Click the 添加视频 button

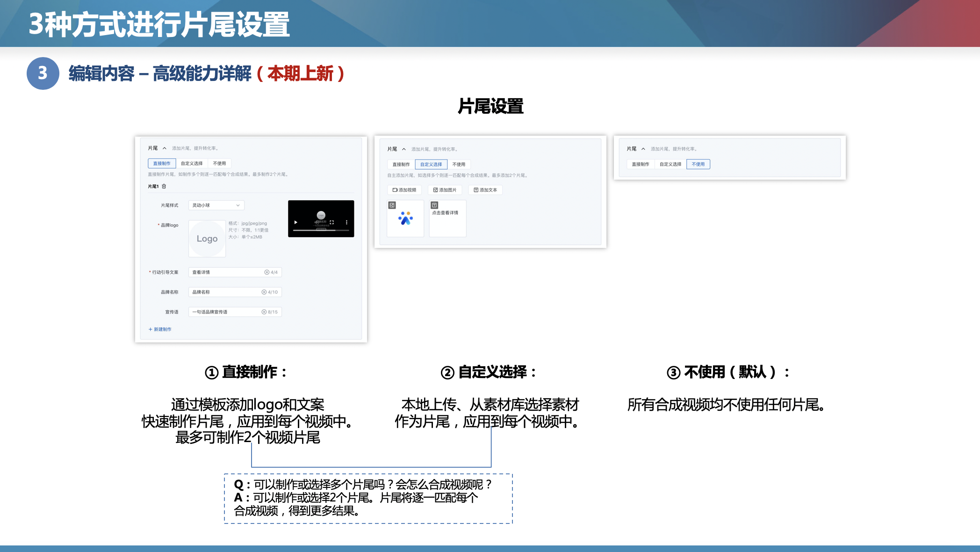404,190
